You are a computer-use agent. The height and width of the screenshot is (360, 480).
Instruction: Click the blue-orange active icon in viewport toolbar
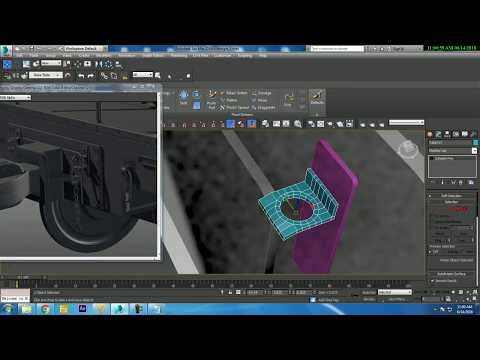(x=252, y=124)
